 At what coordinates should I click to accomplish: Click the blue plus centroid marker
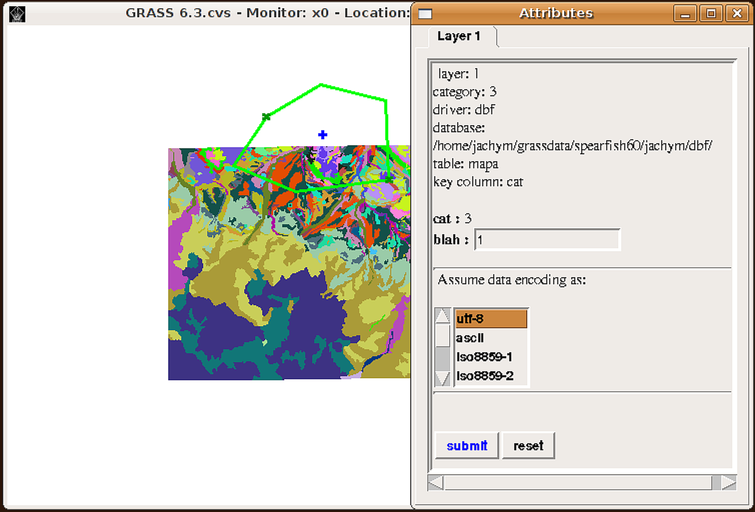tap(323, 135)
